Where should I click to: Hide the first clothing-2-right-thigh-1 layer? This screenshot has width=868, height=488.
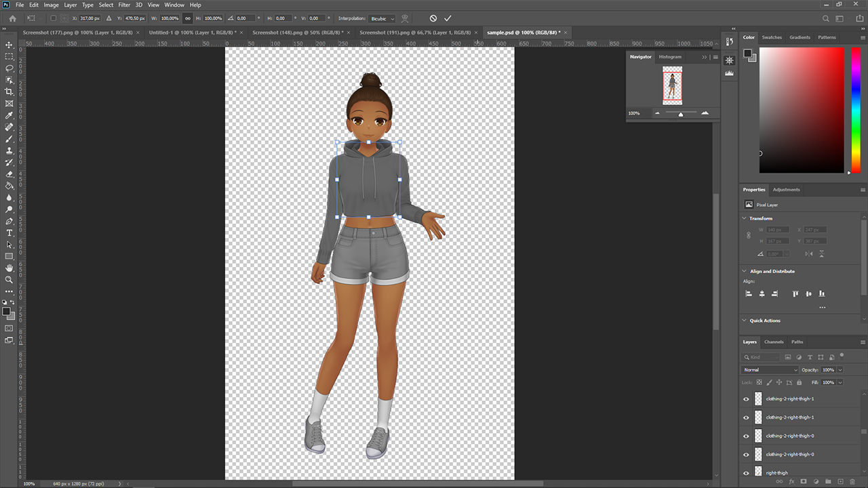point(747,399)
